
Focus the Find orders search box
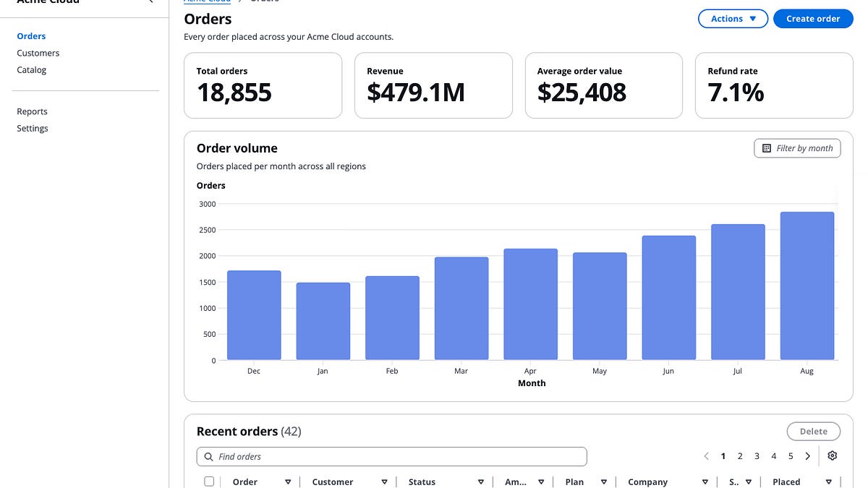point(391,457)
